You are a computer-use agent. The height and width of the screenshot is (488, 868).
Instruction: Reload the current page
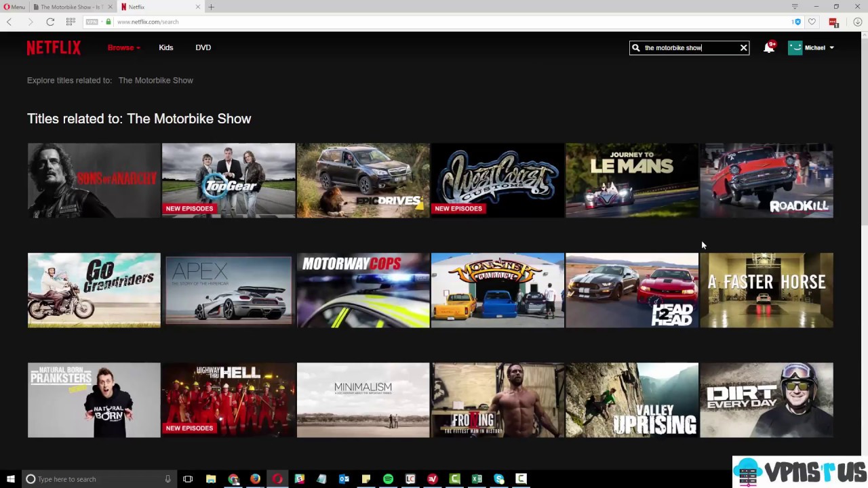[x=50, y=22]
